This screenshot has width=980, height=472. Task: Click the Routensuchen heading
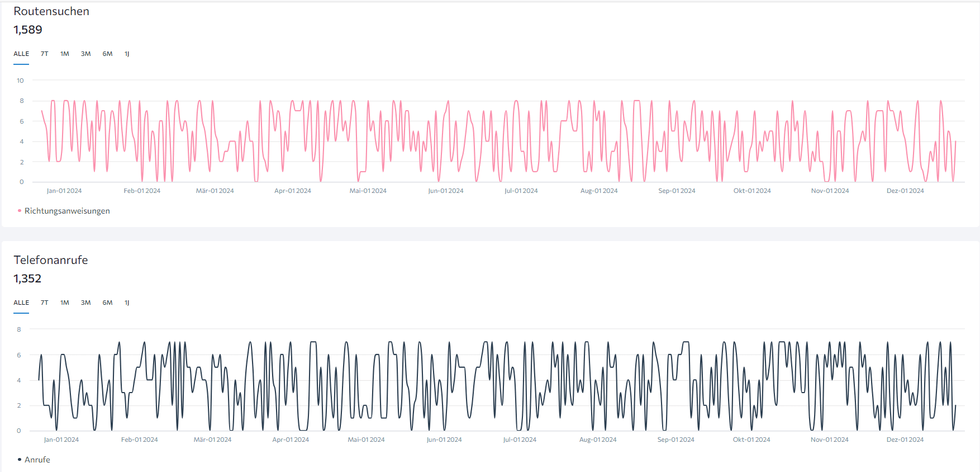pos(51,11)
